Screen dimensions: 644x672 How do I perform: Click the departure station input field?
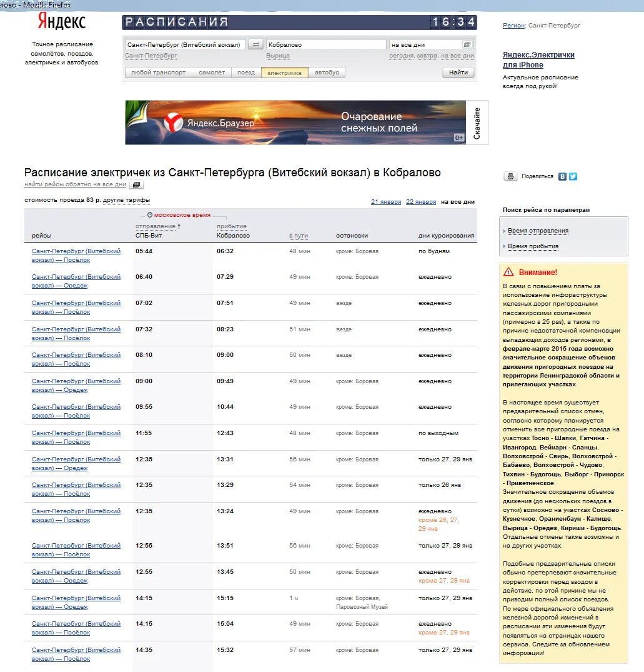(x=186, y=44)
